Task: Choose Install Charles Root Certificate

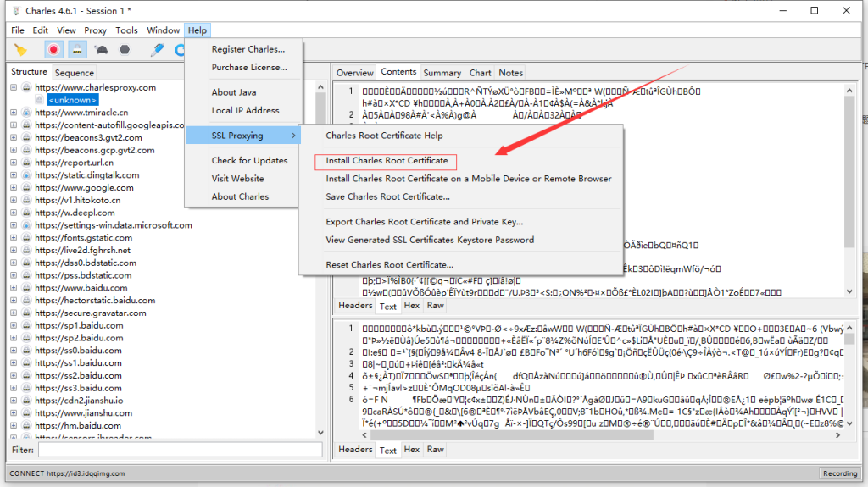Action: pyautogui.click(x=387, y=161)
